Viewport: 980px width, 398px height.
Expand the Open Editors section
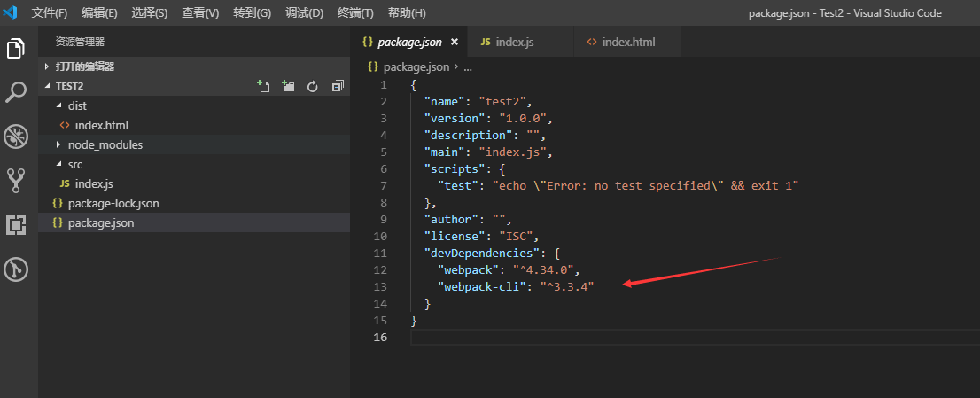(46, 66)
